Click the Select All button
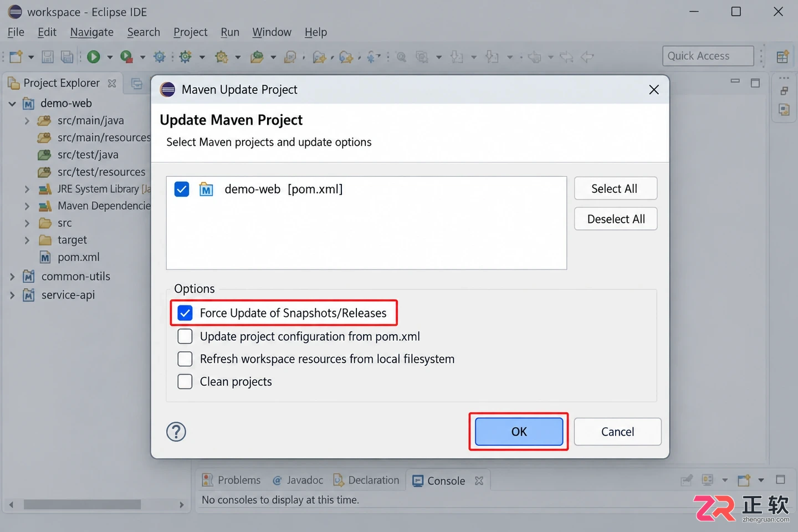Viewport: 798px width, 532px height. click(616, 188)
